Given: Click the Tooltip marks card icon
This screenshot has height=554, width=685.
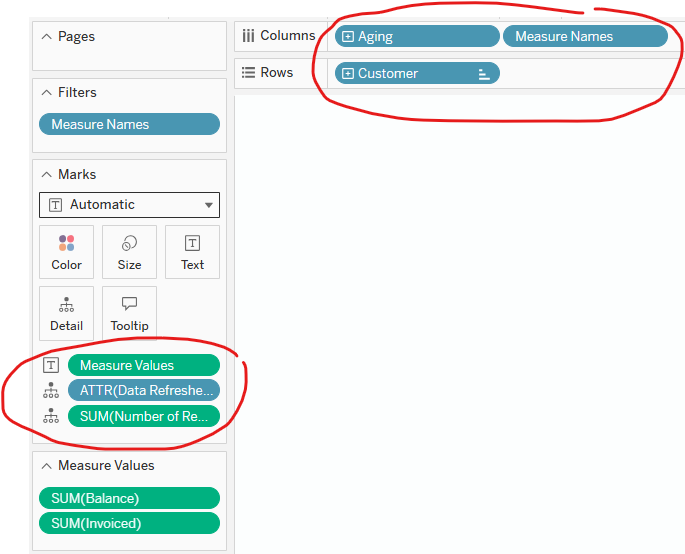Looking at the screenshot, I should pos(129,305).
